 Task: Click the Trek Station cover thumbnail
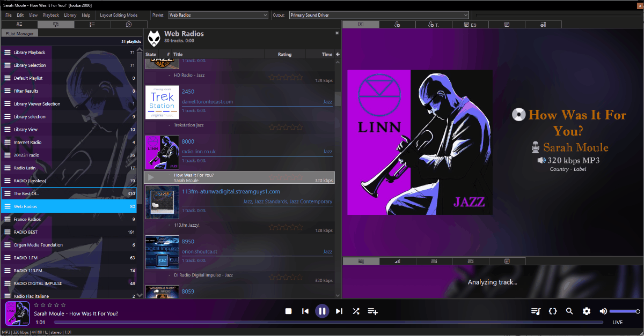[x=162, y=102]
